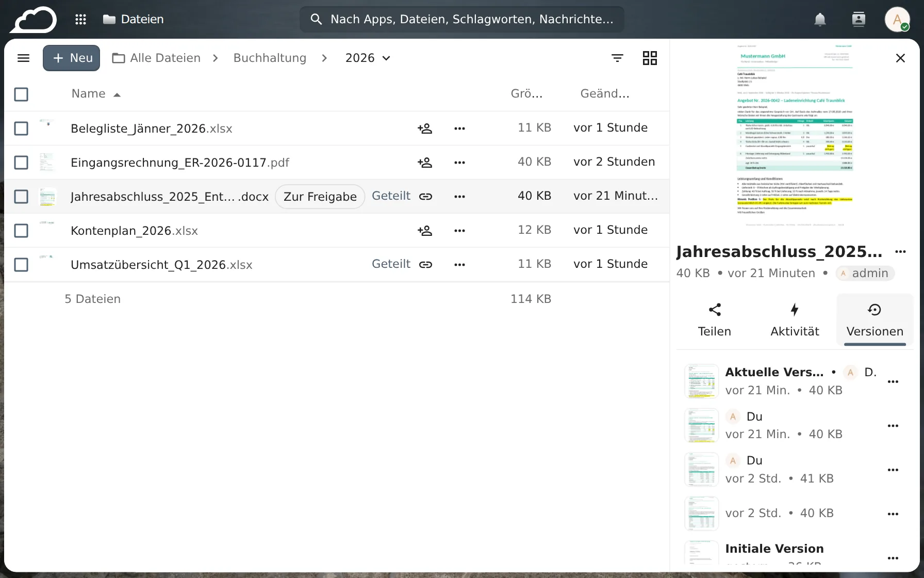This screenshot has width=924, height=578.
Task: Click the global search field
Action: (x=462, y=20)
